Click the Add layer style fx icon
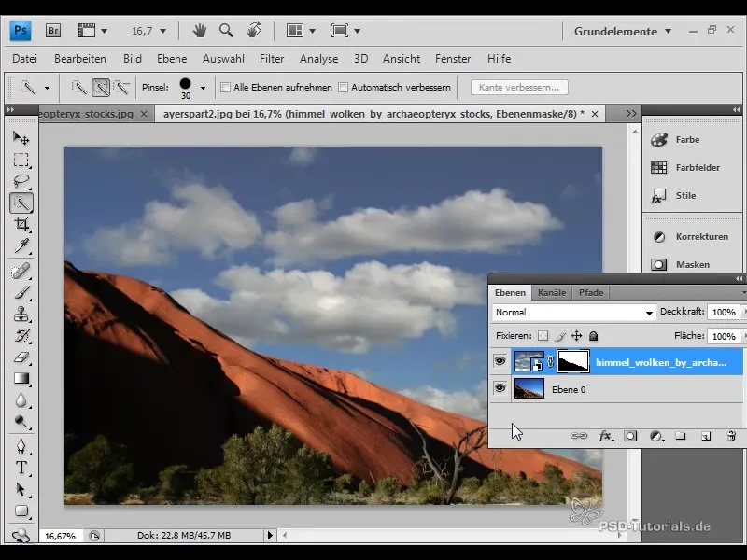Viewport: 747px width, 560px height. point(605,436)
